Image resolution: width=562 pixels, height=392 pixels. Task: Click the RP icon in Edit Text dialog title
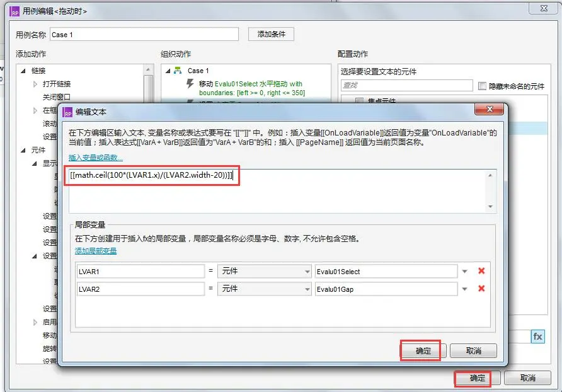pos(67,112)
